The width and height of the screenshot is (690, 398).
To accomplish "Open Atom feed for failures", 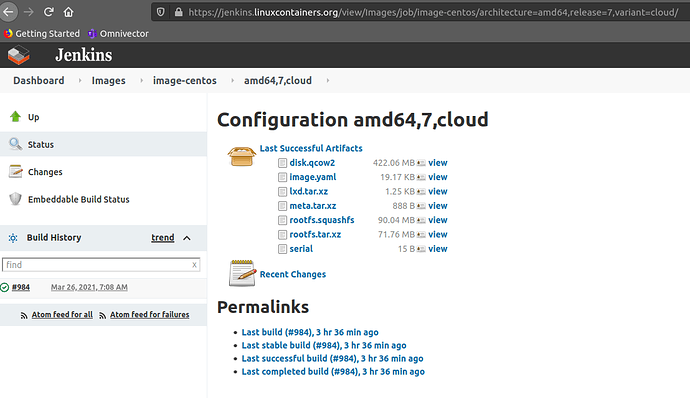I will pyautogui.click(x=150, y=314).
